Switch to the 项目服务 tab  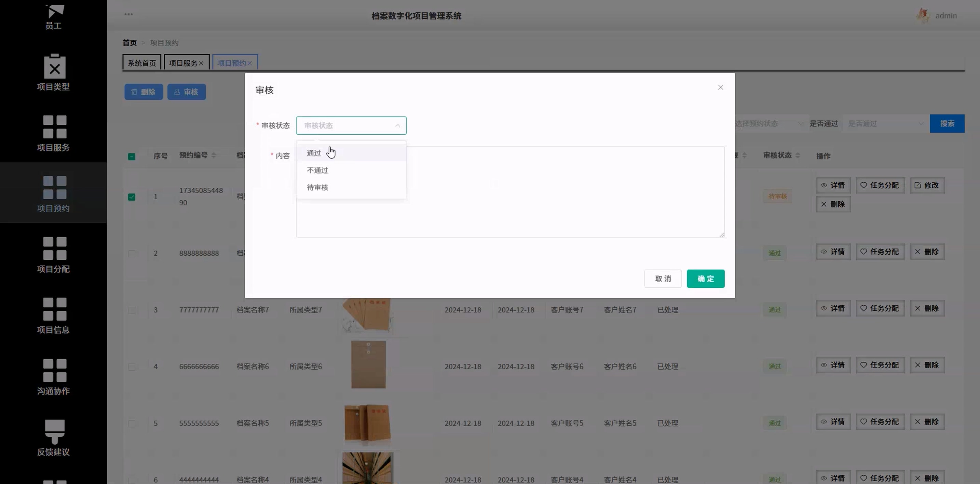coord(183,63)
